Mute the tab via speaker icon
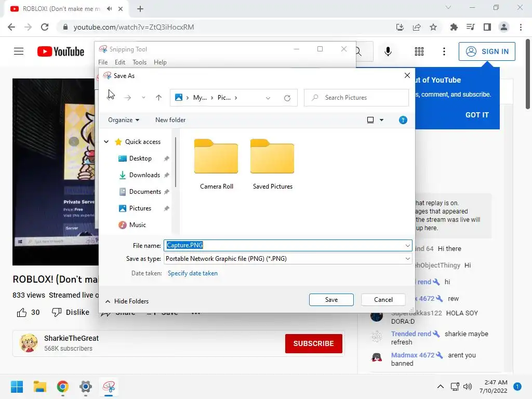The height and width of the screenshot is (399, 532). [x=109, y=9]
